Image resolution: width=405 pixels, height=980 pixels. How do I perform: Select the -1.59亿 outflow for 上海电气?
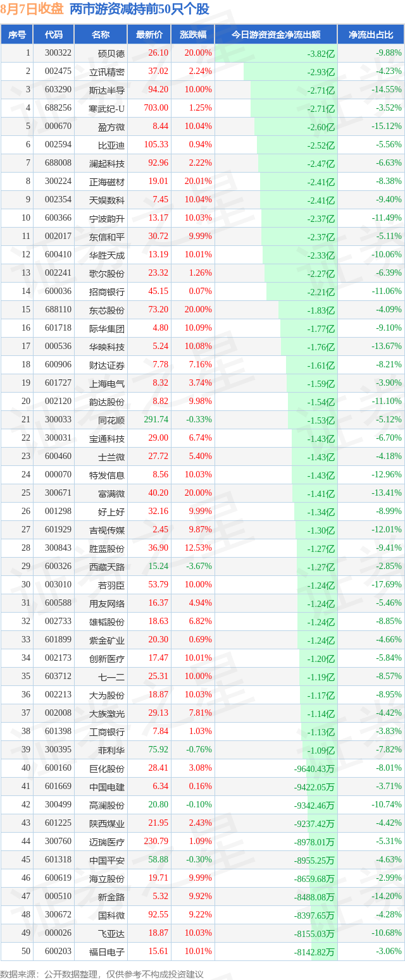pos(321,383)
